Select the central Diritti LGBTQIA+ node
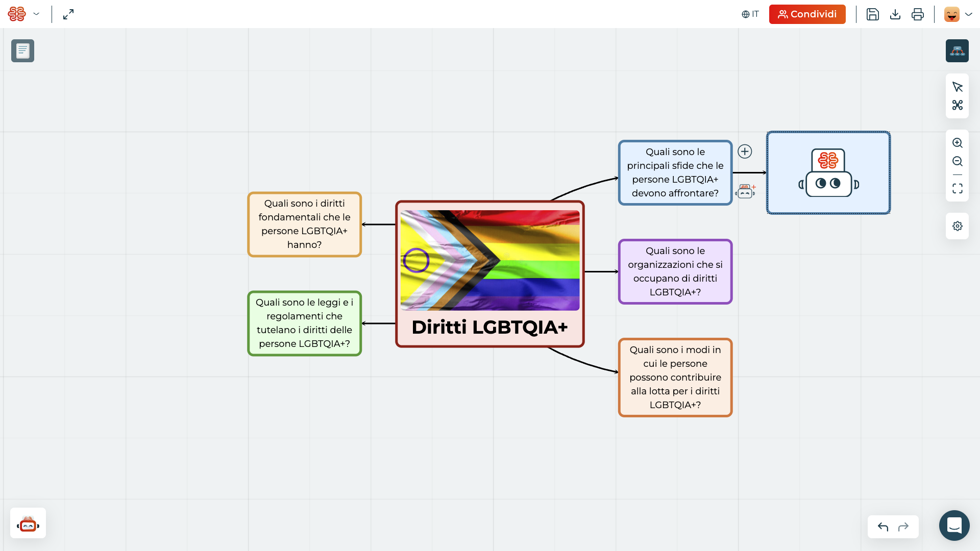Screen dimensions: 980x551 pyautogui.click(x=489, y=328)
